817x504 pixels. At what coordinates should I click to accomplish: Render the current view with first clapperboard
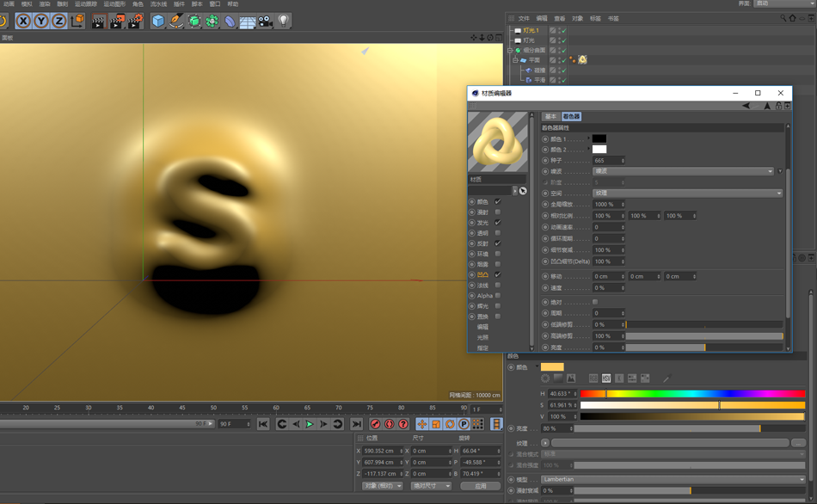click(99, 21)
